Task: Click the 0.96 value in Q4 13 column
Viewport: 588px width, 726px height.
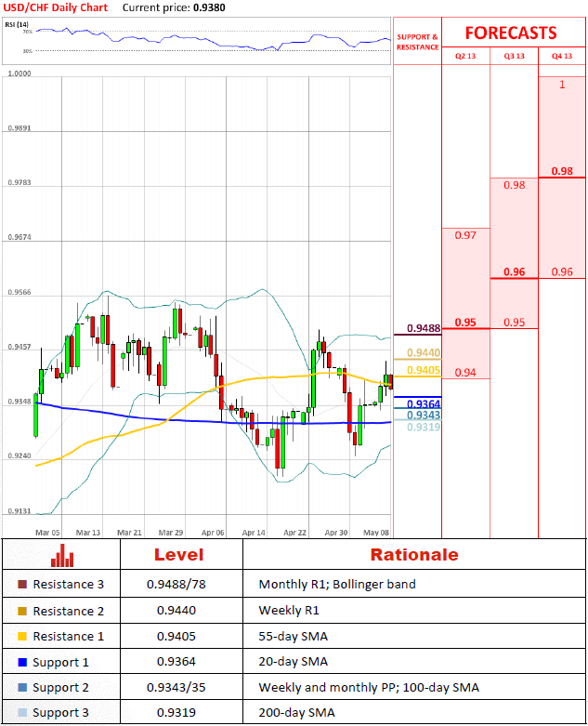Action: coord(562,271)
